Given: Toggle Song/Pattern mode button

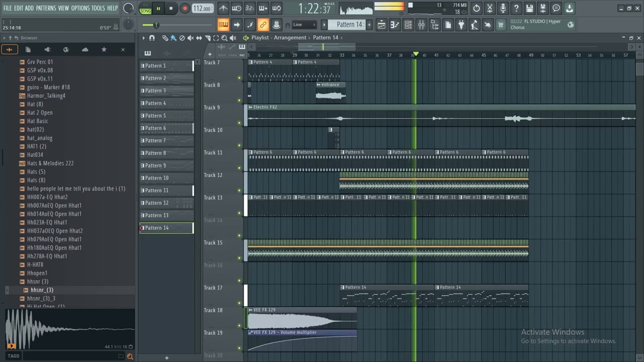Looking at the screenshot, I should 145,9.
